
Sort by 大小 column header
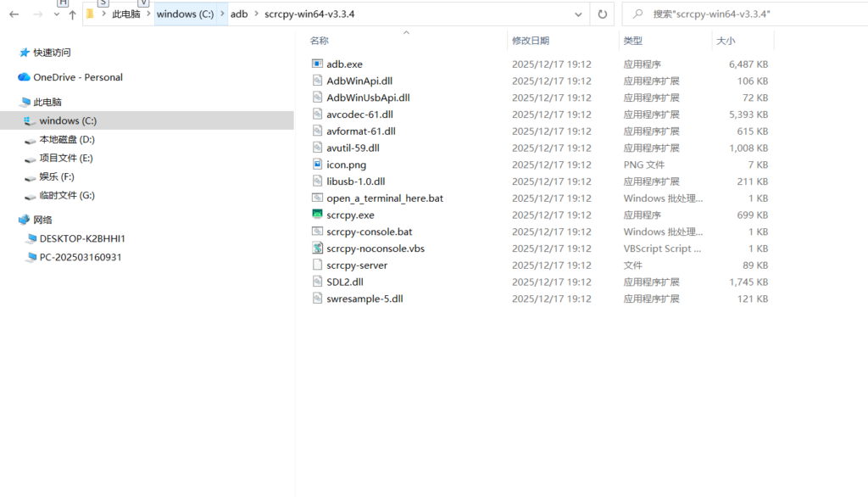(x=726, y=41)
